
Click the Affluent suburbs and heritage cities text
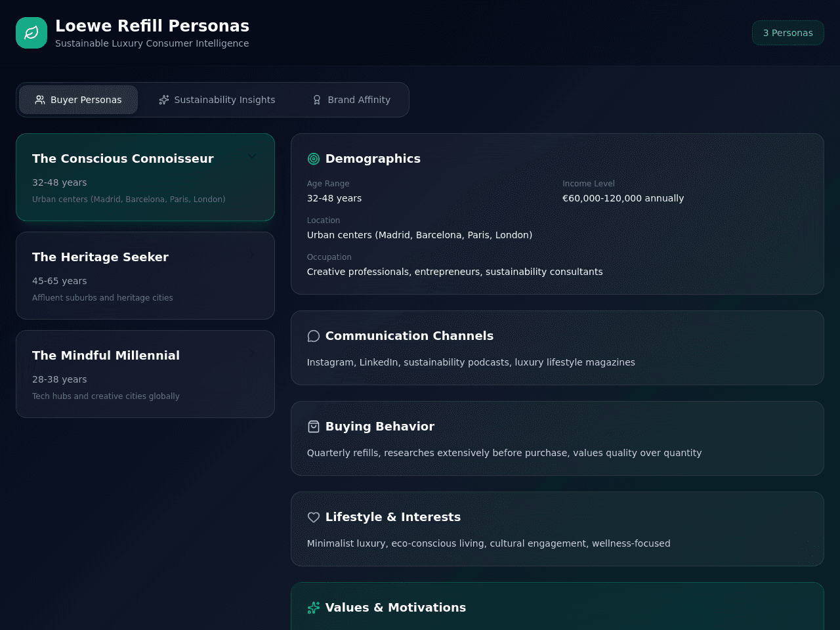pyautogui.click(x=102, y=298)
